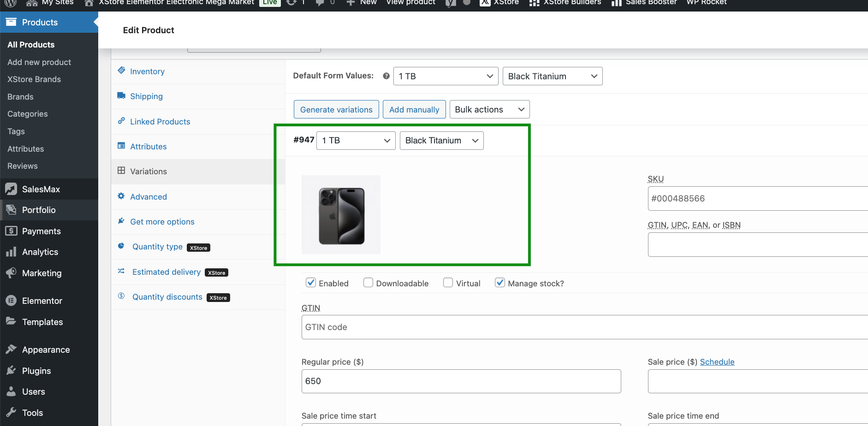Click the Regular price field showing 650
The height and width of the screenshot is (426, 868).
(461, 381)
